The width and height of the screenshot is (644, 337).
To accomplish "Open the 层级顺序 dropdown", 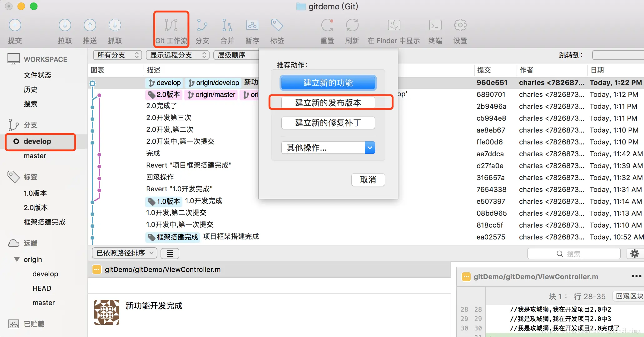I will (x=236, y=55).
